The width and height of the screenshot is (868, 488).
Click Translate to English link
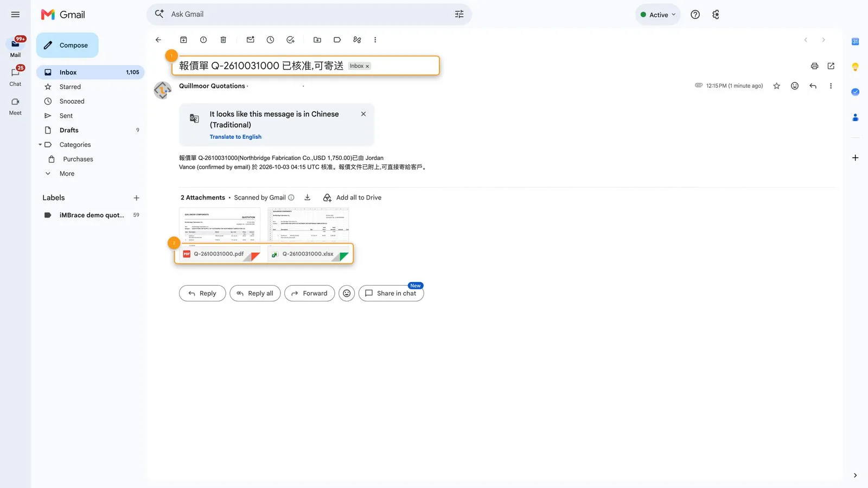tap(235, 137)
